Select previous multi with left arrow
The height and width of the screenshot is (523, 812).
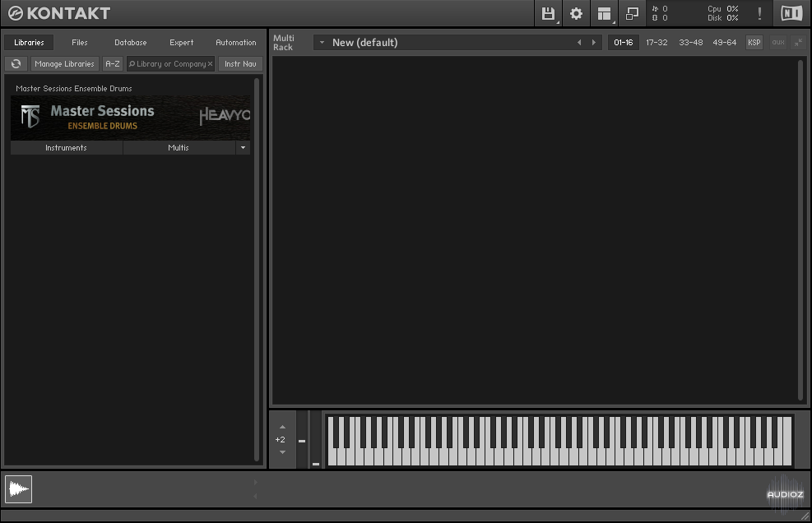[x=579, y=43]
